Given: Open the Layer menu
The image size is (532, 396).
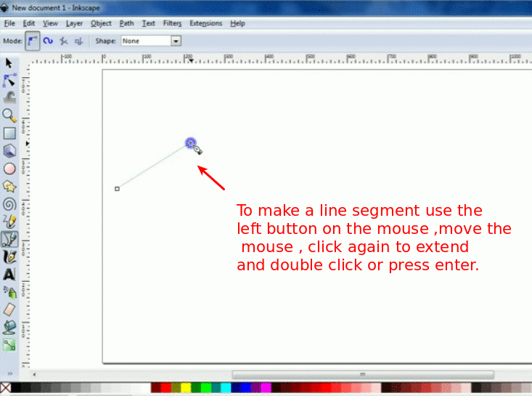Looking at the screenshot, I should (x=74, y=23).
